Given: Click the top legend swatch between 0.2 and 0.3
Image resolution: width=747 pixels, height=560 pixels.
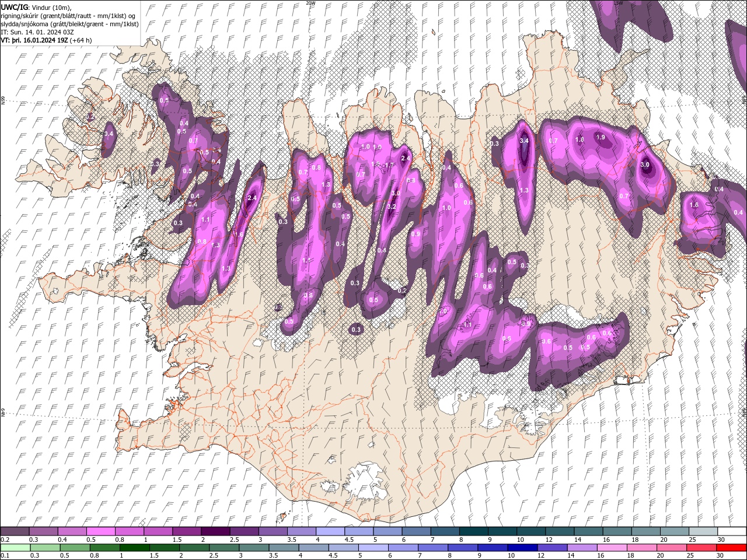Looking at the screenshot, I should click(15, 531).
